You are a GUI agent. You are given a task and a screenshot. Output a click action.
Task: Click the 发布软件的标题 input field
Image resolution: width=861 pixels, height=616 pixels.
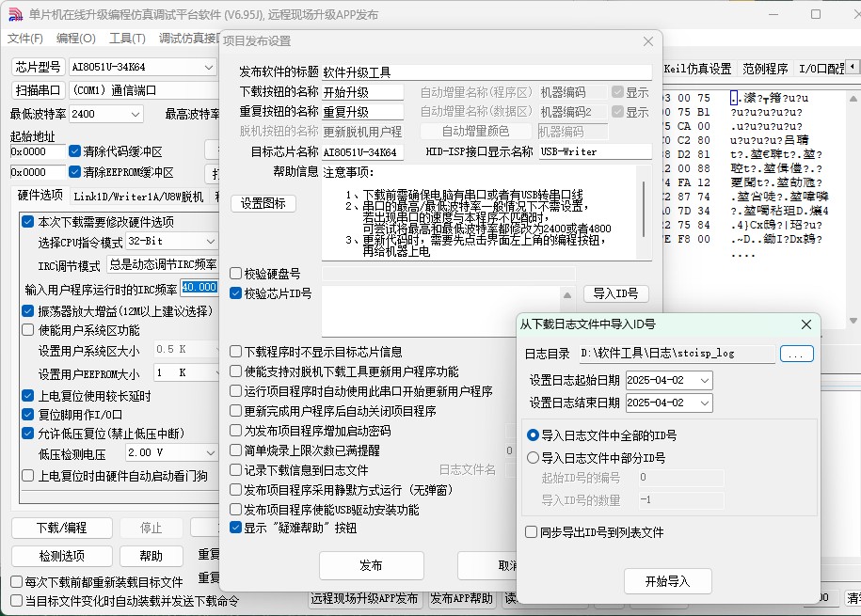(486, 72)
